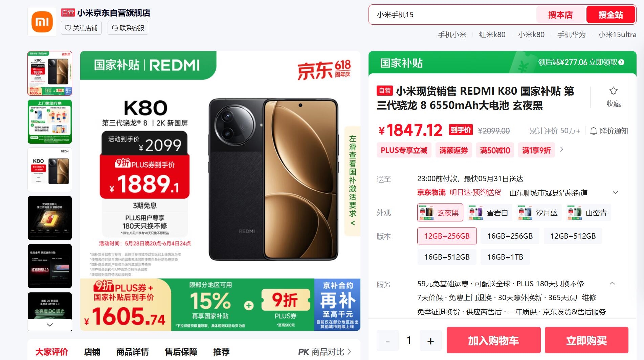Select the 汐月蓝 appearance option
The height and width of the screenshot is (360, 644).
(538, 213)
